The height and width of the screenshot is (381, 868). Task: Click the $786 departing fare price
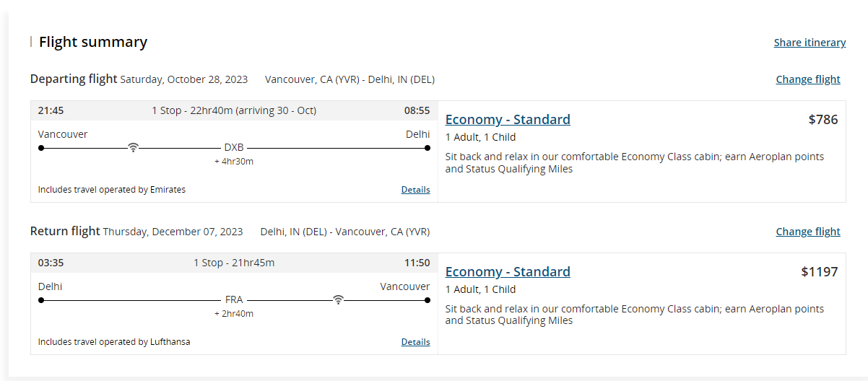click(x=823, y=120)
